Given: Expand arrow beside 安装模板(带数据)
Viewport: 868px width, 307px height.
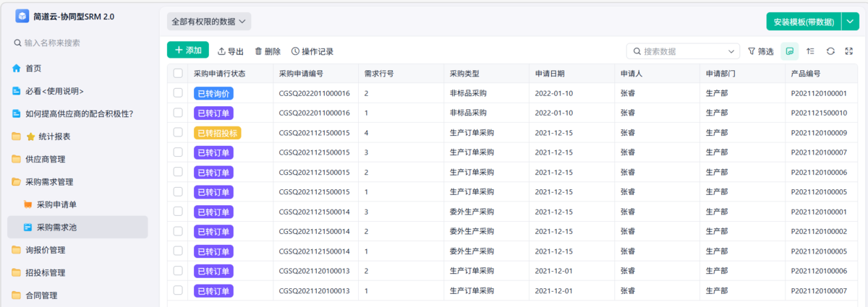Looking at the screenshot, I should [x=850, y=22].
